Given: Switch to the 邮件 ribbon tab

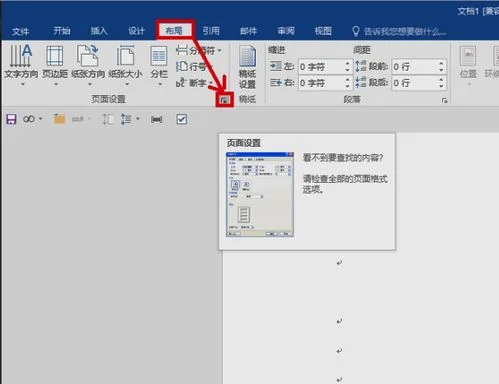Looking at the screenshot, I should click(248, 31).
